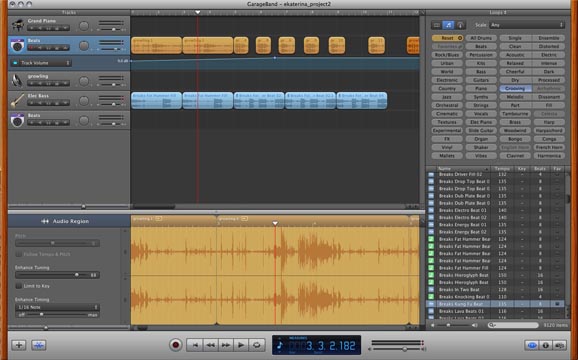Click the note icon in the LCD display
Image resolution: width=578 pixels, height=360 pixels.
click(x=280, y=346)
